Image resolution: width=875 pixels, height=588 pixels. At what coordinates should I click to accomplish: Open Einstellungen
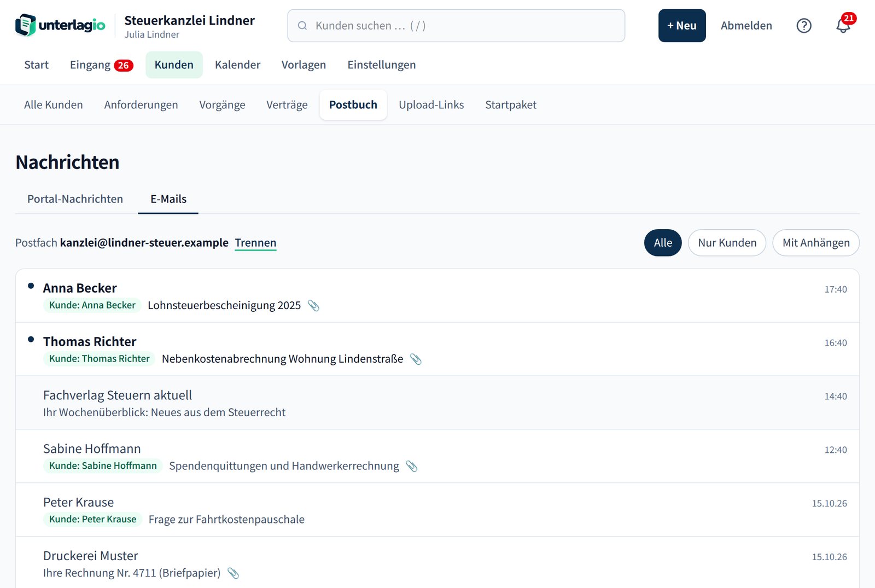(381, 65)
